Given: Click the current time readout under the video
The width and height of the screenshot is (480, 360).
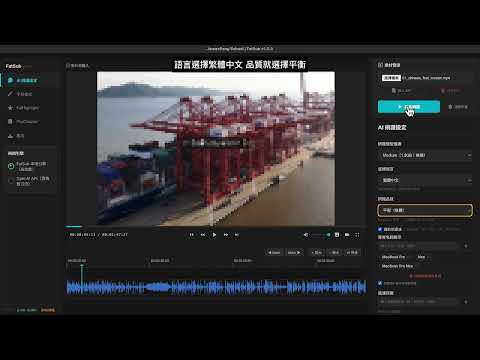Looking at the screenshot, I should point(82,235).
